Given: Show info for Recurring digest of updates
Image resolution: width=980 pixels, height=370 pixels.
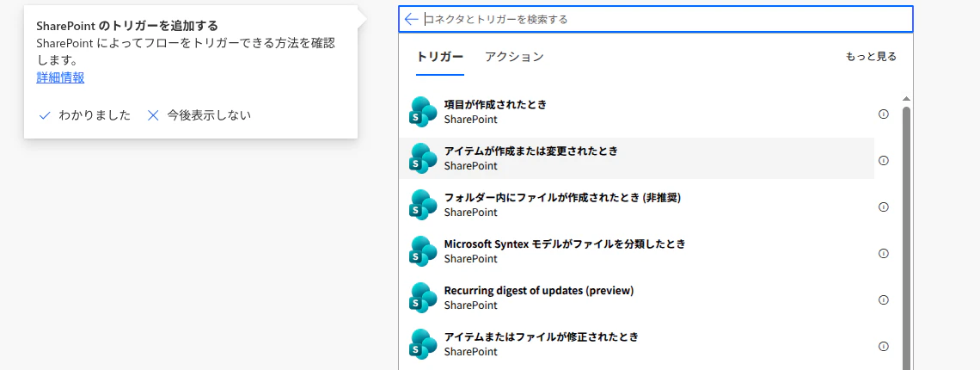Looking at the screenshot, I should pyautogui.click(x=884, y=299).
